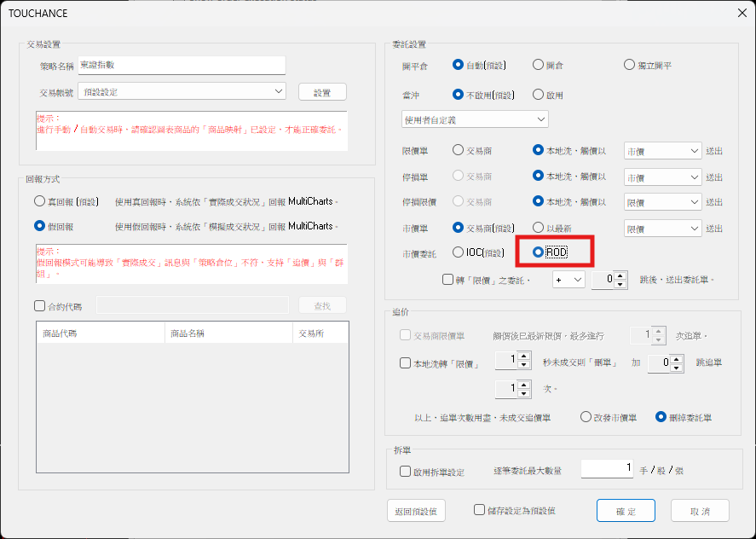Click inside the 策略名稱 text field
Viewport: 756px width, 539px height.
(181, 65)
